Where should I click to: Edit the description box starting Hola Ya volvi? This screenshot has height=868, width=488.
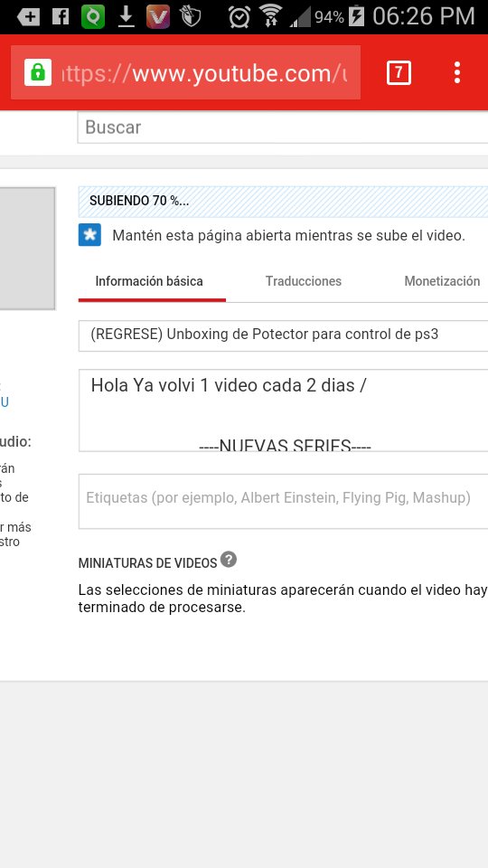tap(283, 410)
